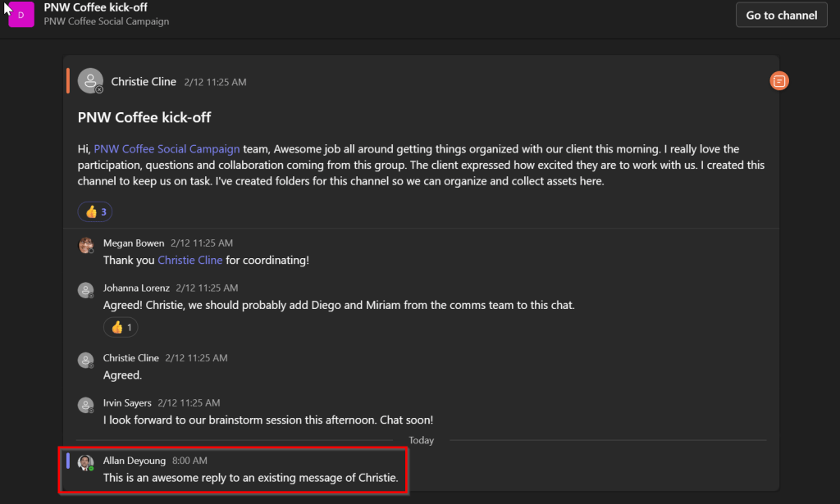Viewport: 840px width, 504px height.
Task: Click the orange announcement icon on post
Action: (779, 81)
